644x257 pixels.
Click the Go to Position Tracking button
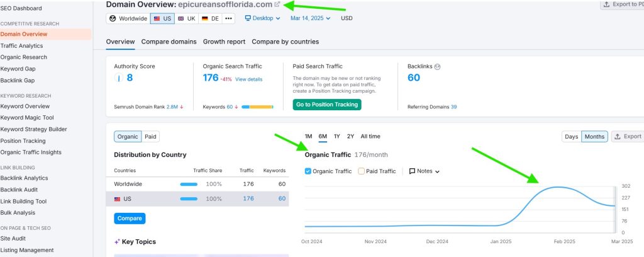326,105
